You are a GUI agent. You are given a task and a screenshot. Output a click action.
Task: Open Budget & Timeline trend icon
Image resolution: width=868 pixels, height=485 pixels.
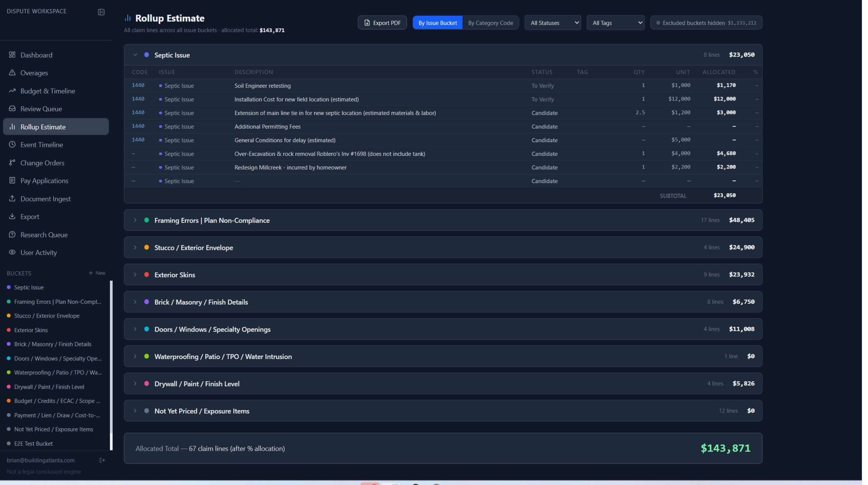(x=12, y=91)
